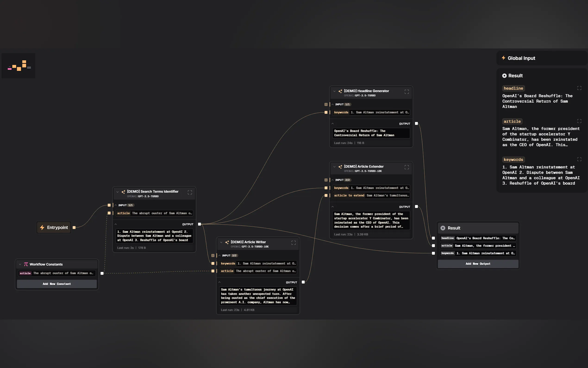Image resolution: width=588 pixels, height=368 pixels.
Task: Collapse the Workflow Constants node chevron
Action: [x=20, y=264]
